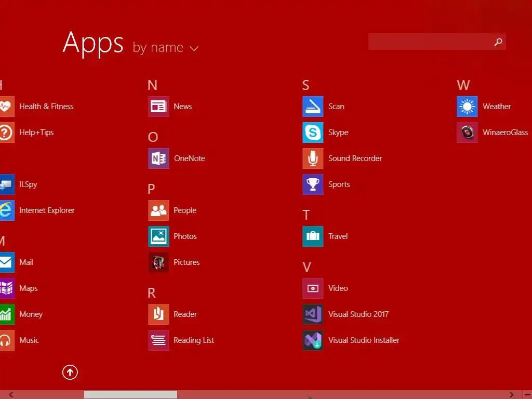
Task: Click the W section letter header
Action: 463,85
